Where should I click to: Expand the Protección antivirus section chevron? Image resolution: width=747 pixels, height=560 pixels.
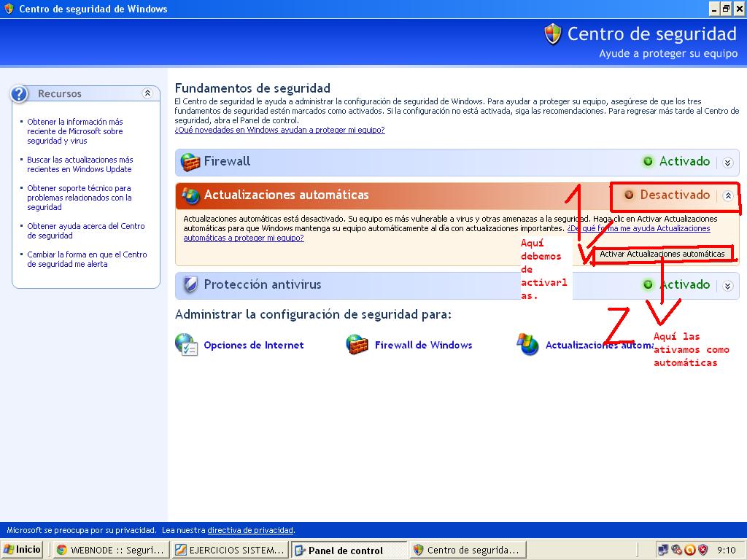click(x=727, y=286)
